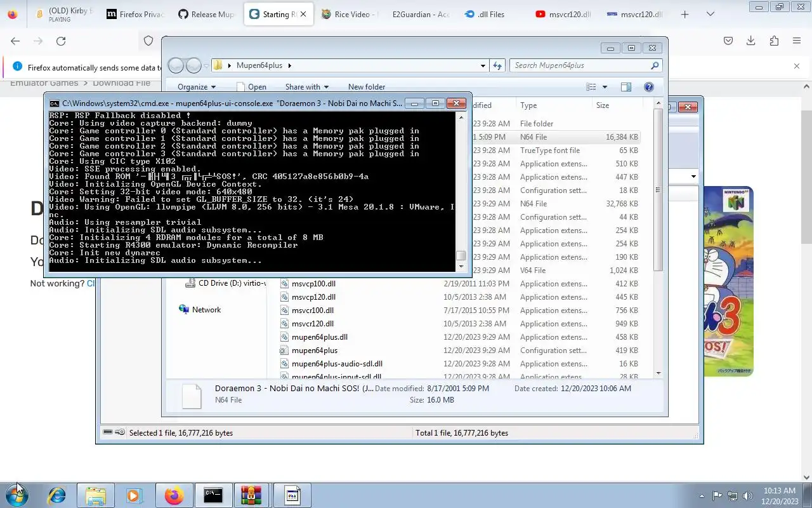This screenshot has width=812, height=508.
Task: Select msvcp100.dll file
Action: pos(313,284)
